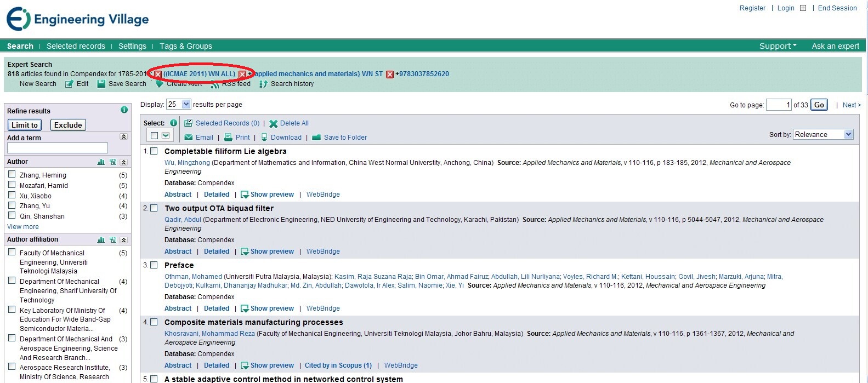This screenshot has width=868, height=383.
Task: Check the Zhang, Heming author checkbox
Action: click(12, 174)
